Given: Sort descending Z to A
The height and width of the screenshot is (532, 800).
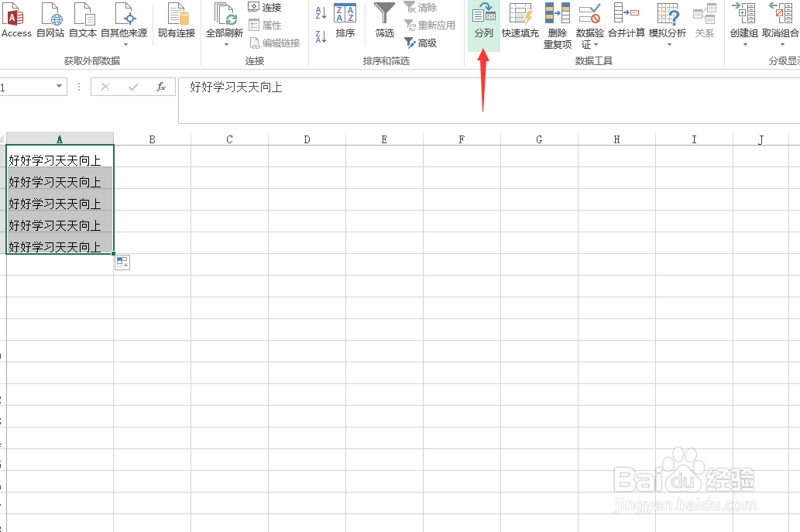Looking at the screenshot, I should click(x=321, y=36).
